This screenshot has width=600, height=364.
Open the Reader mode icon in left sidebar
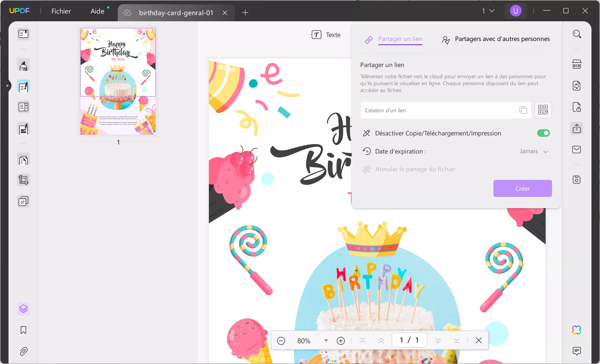[x=23, y=34]
